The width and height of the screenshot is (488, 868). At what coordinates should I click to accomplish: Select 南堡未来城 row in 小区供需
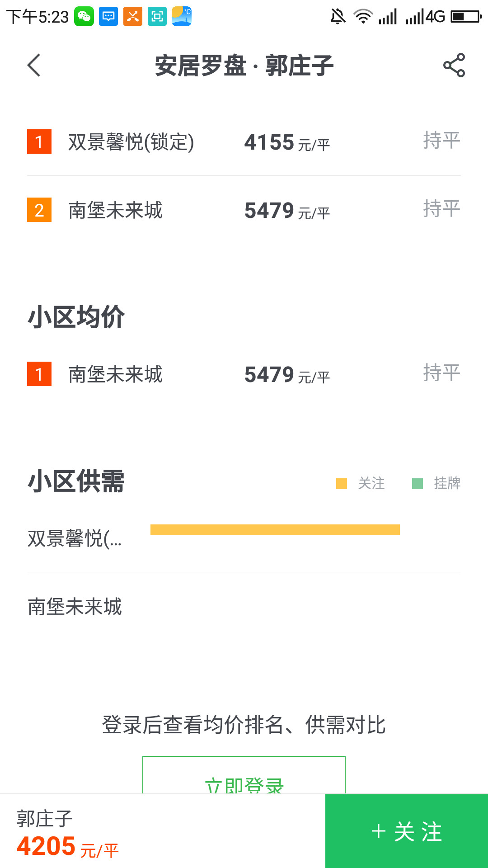[x=75, y=607]
